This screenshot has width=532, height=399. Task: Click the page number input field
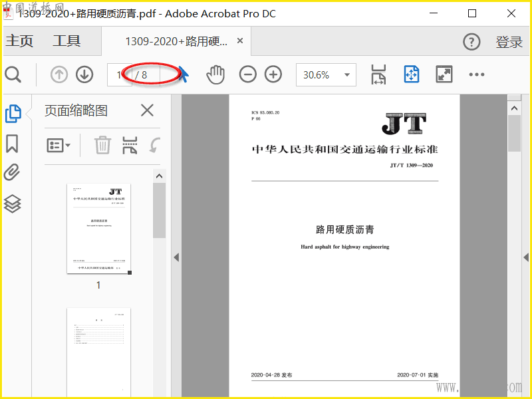tap(120, 74)
